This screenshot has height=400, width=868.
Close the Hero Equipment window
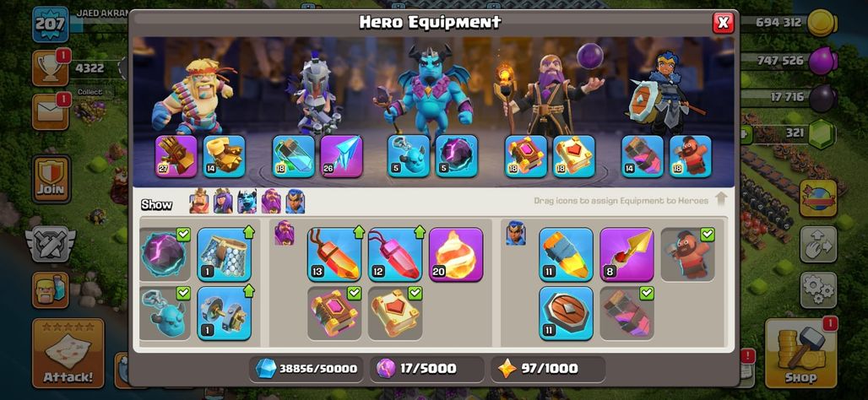(x=723, y=23)
